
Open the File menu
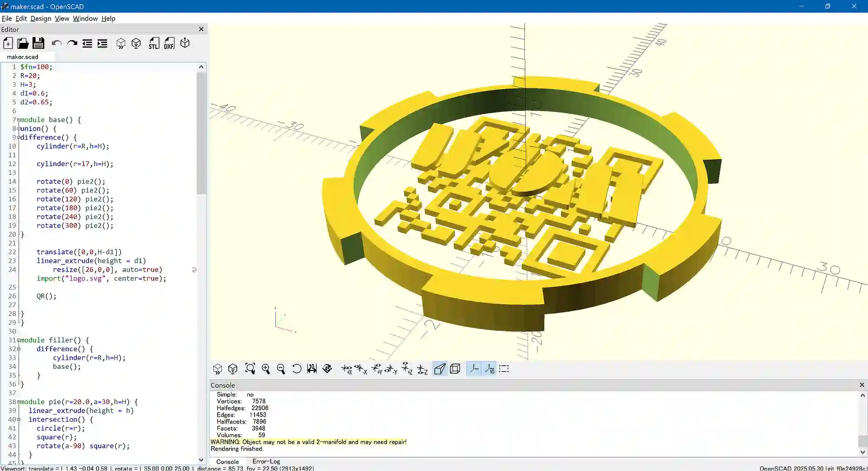coord(7,19)
